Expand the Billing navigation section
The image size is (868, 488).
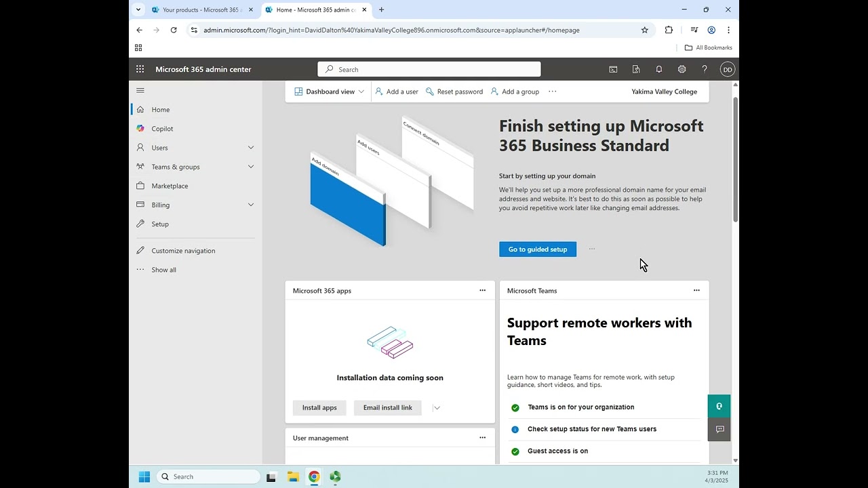tap(251, 205)
